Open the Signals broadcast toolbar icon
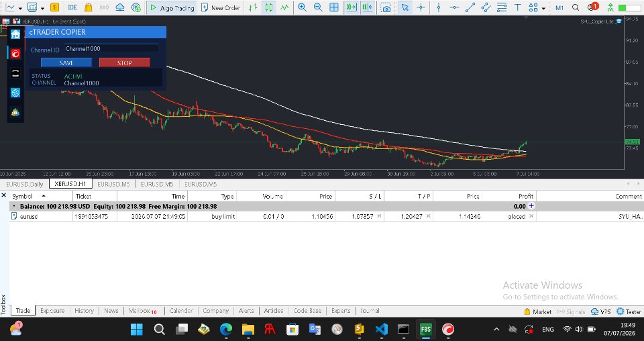Viewport: 644px width, 341px height. pyautogui.click(x=105, y=7)
